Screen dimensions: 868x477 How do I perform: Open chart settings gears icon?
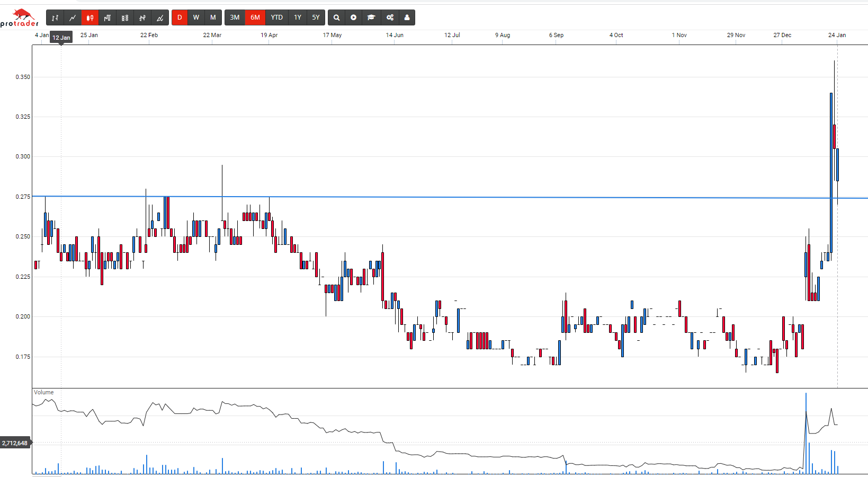pyautogui.click(x=390, y=17)
